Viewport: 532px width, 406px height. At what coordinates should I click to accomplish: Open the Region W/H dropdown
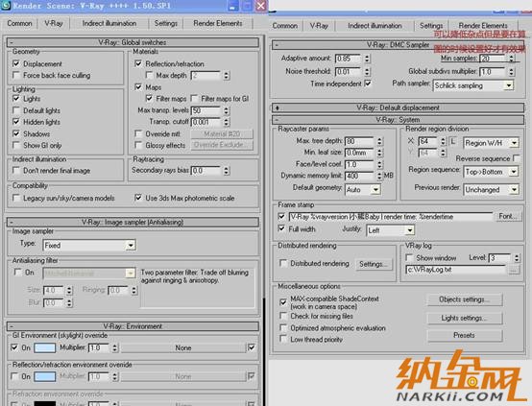coord(514,143)
